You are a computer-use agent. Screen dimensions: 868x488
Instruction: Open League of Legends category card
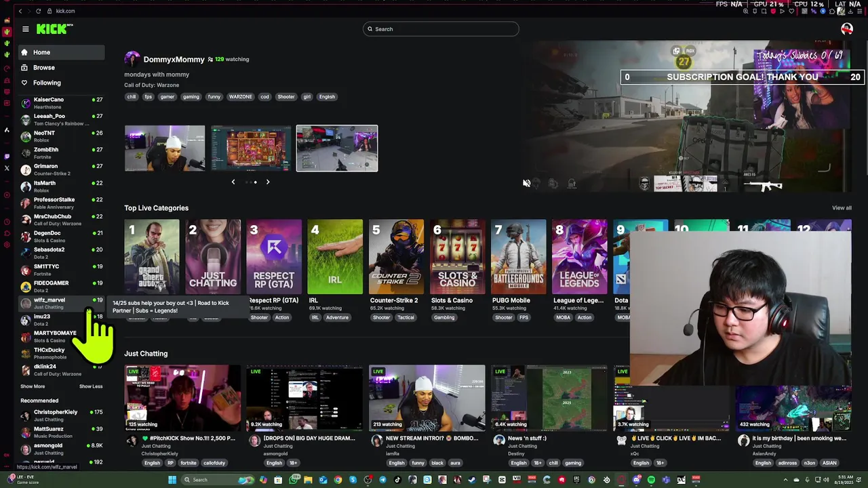pyautogui.click(x=580, y=256)
